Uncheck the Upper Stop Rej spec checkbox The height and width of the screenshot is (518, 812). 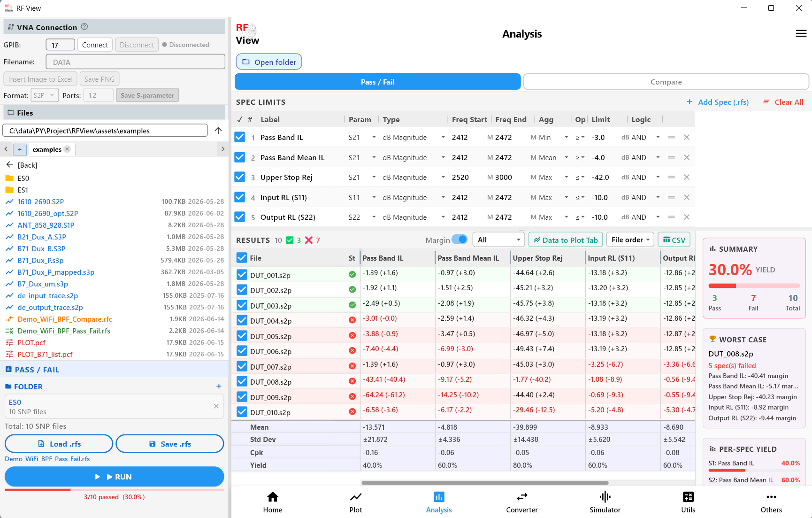[x=240, y=177]
